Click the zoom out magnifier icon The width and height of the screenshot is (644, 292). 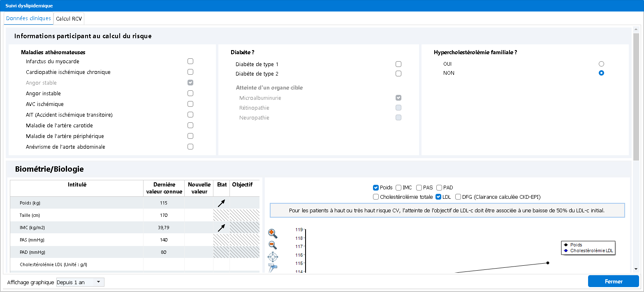click(x=272, y=245)
